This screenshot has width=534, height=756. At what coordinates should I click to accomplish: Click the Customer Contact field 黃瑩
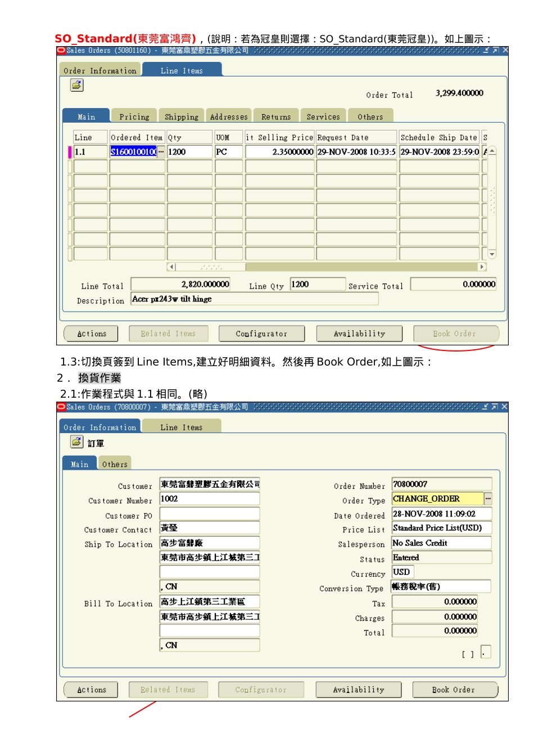(x=210, y=528)
